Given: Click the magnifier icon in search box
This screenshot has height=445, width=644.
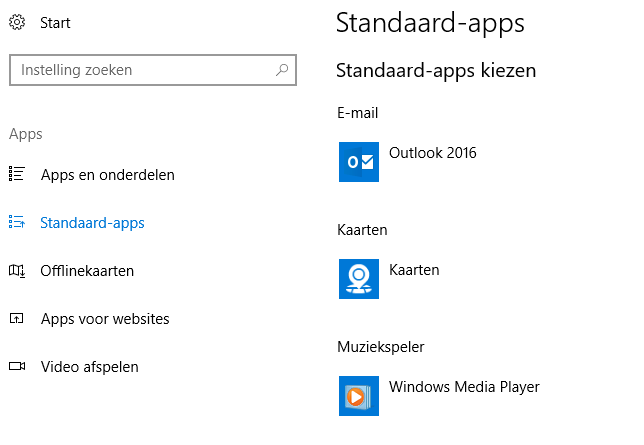Looking at the screenshot, I should pyautogui.click(x=282, y=70).
